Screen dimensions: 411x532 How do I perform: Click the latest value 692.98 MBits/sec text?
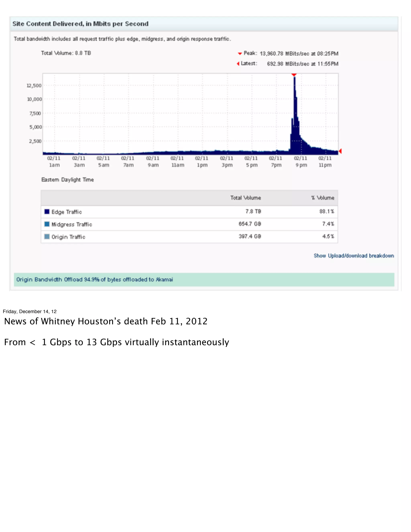click(302, 64)
